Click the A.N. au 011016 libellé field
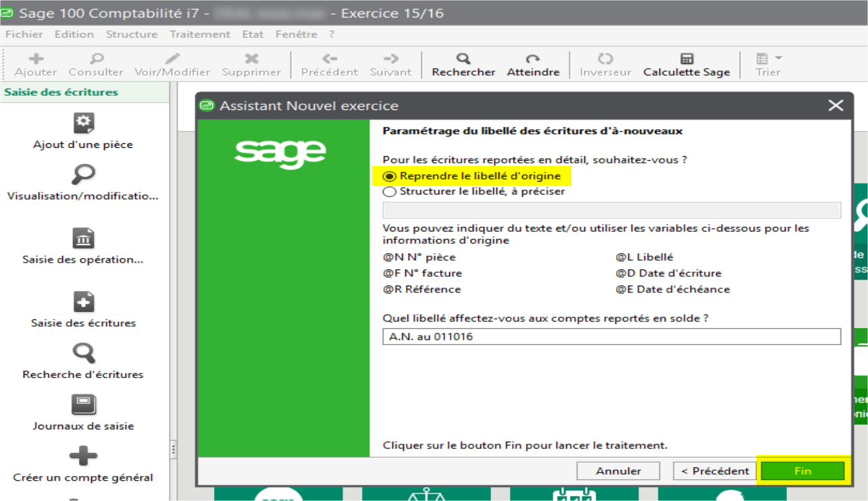Viewport: 868px width, 501px height. point(611,336)
